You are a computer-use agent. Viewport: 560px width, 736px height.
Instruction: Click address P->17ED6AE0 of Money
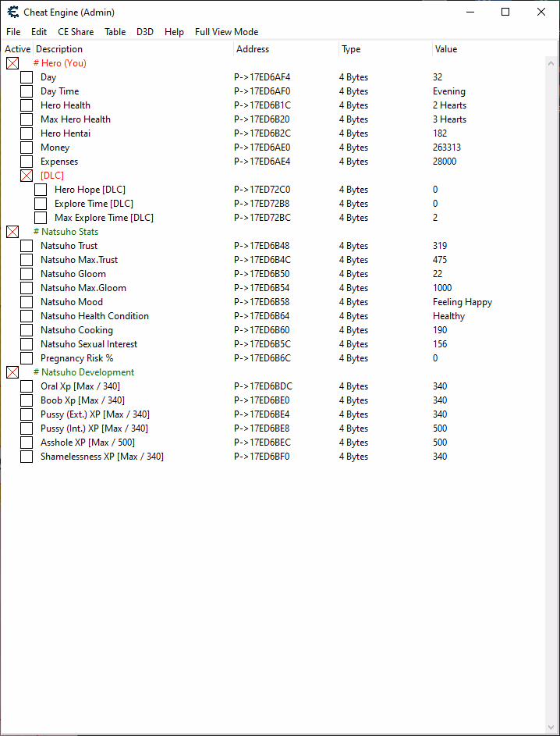click(262, 148)
